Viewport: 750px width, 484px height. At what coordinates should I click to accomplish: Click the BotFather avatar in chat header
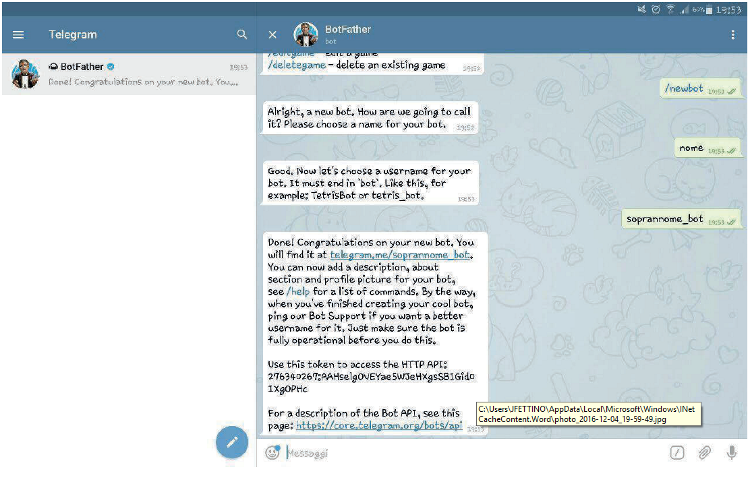coord(306,34)
